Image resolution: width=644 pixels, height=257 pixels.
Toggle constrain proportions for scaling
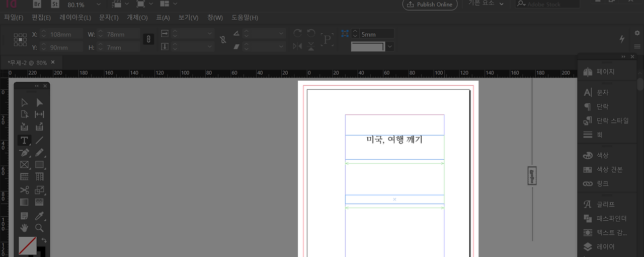pyautogui.click(x=223, y=39)
